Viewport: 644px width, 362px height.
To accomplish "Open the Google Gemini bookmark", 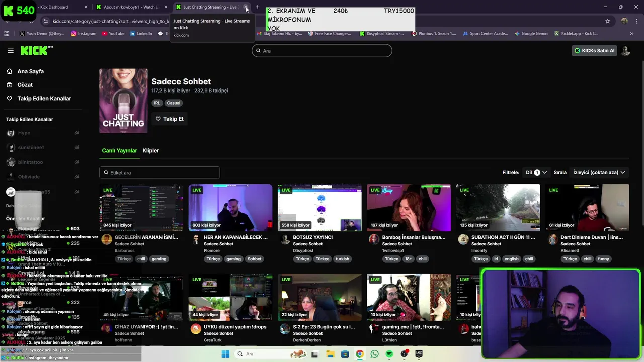I will 531,34.
